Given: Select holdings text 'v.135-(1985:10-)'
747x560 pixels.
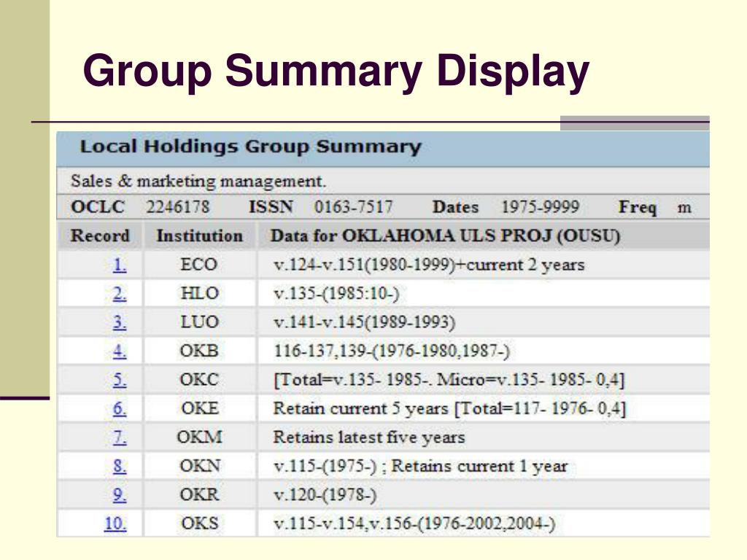Looking at the screenshot, I should (336, 294).
